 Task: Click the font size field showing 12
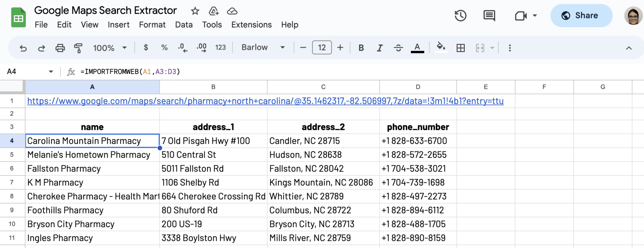click(x=322, y=47)
